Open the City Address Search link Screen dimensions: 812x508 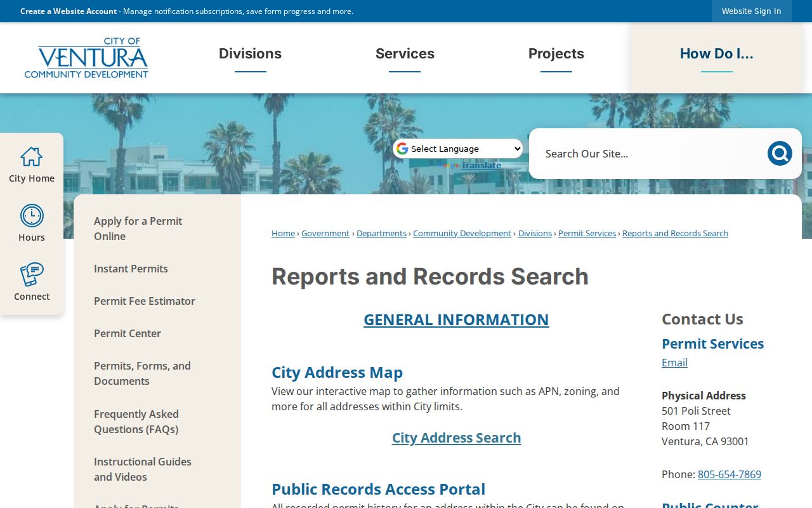tap(457, 438)
